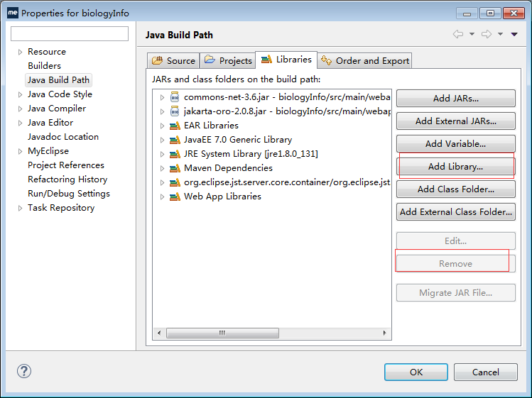
Task: Click the horizontal scrollbar thumb in library list
Action: (x=222, y=333)
